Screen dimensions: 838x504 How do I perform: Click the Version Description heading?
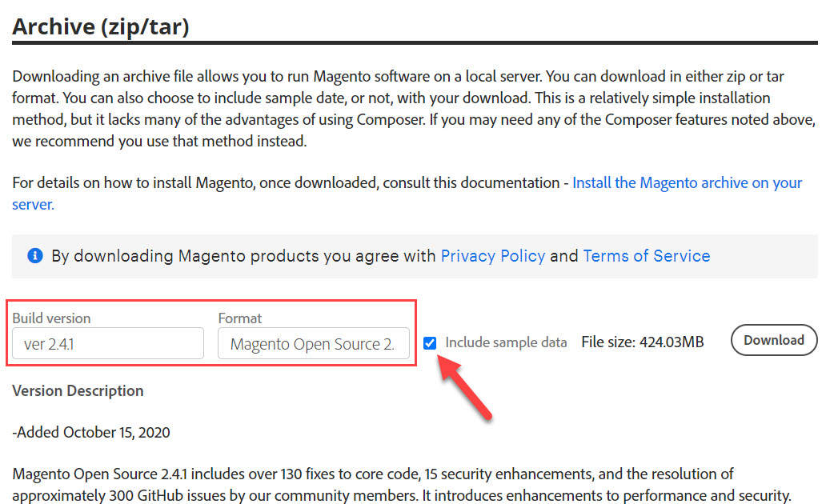(78, 390)
